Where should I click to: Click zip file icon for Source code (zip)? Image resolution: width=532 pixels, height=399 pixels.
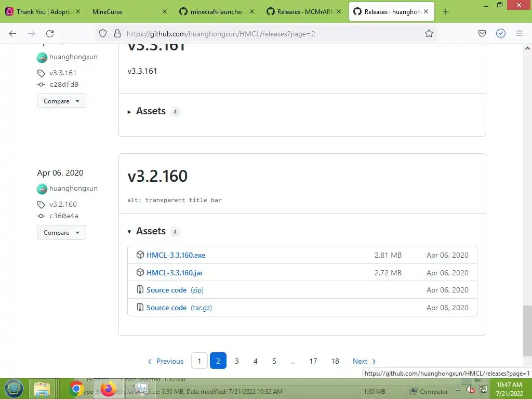click(x=140, y=289)
